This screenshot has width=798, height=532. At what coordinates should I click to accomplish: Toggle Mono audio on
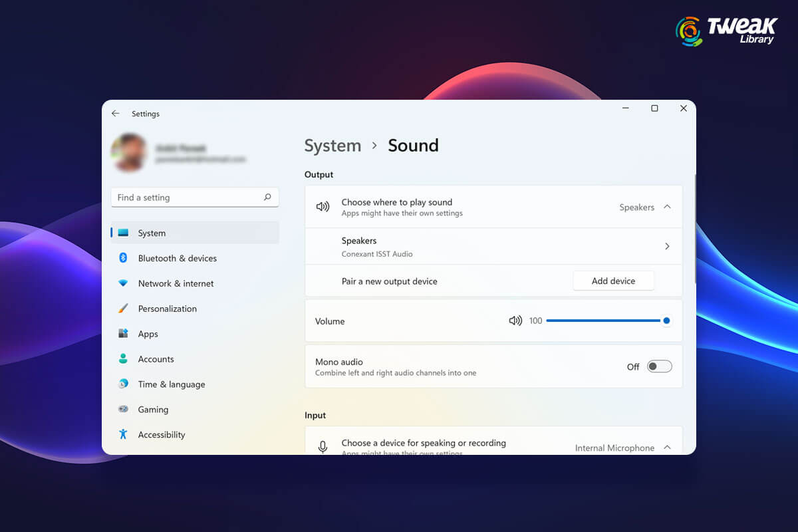(x=660, y=366)
